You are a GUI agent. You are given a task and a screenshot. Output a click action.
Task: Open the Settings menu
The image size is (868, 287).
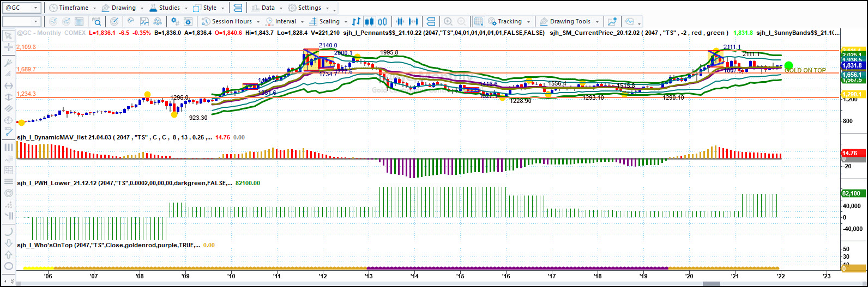click(x=309, y=8)
